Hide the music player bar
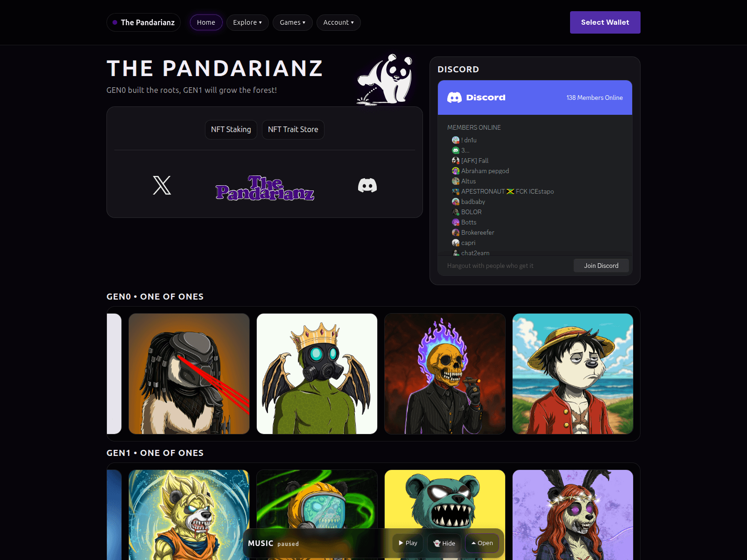 [444, 543]
